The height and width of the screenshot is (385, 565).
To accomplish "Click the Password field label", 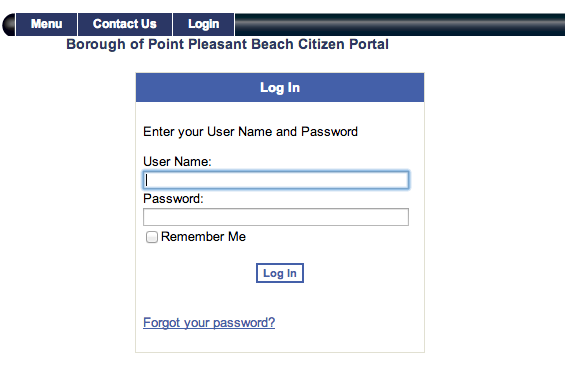I will point(173,199).
